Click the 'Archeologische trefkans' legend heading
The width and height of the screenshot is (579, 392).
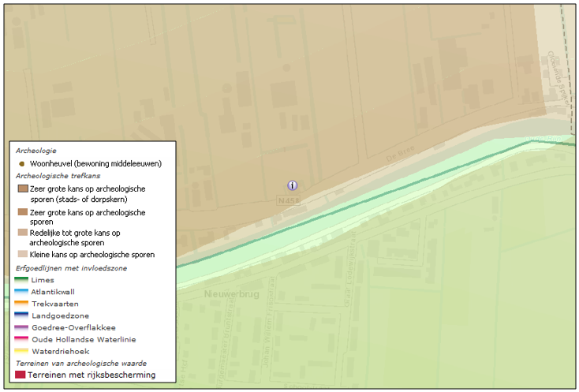click(58, 176)
